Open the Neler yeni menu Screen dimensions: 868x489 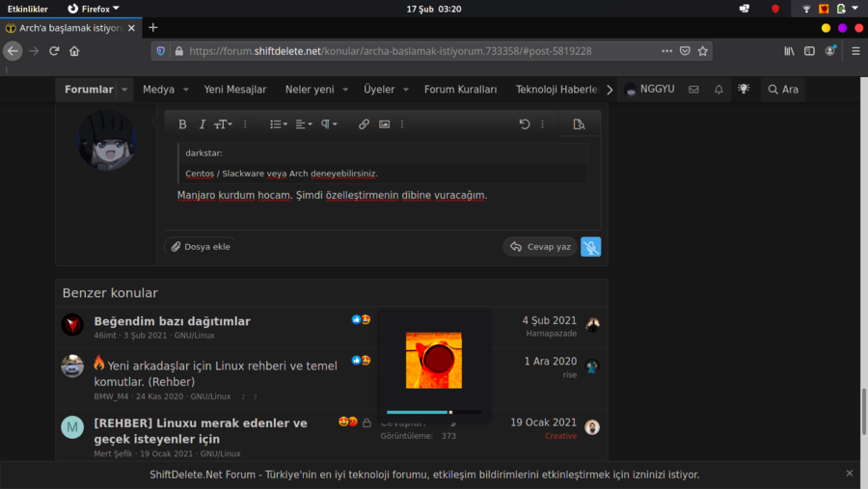click(310, 89)
